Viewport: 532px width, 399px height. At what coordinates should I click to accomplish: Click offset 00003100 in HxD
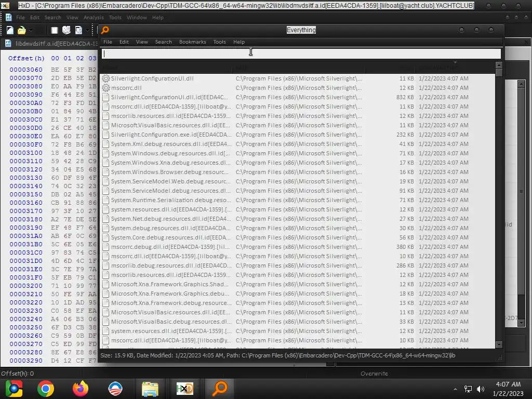tap(26, 153)
